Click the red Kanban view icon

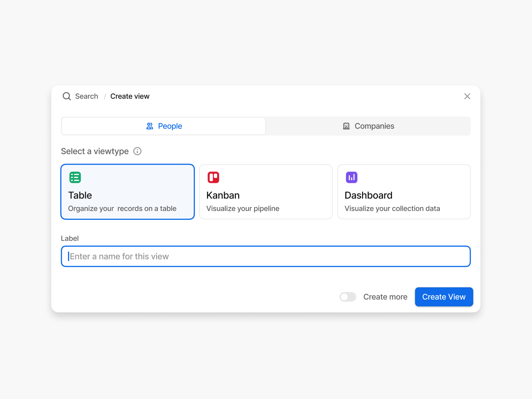(x=213, y=177)
